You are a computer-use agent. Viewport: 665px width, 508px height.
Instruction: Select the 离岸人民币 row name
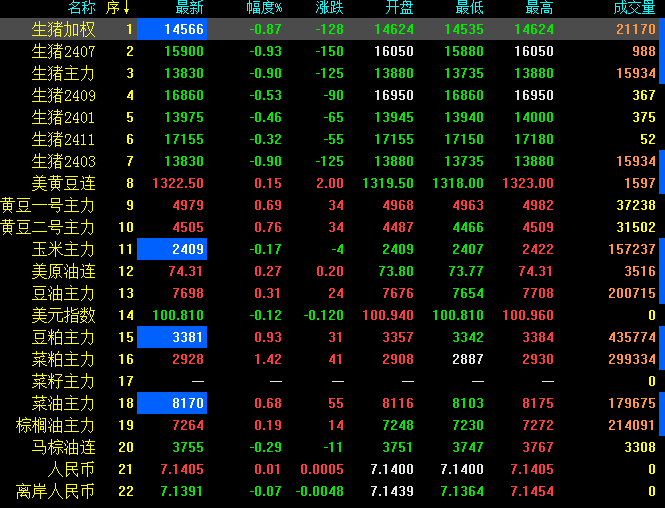[55, 492]
